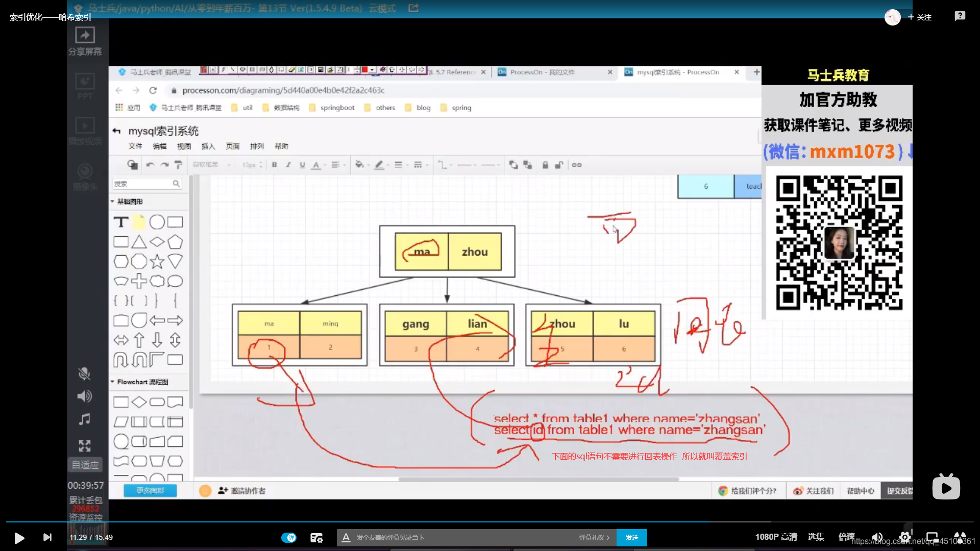
Task: Open the 编辑 menu in ProcessOn
Action: 160,146
